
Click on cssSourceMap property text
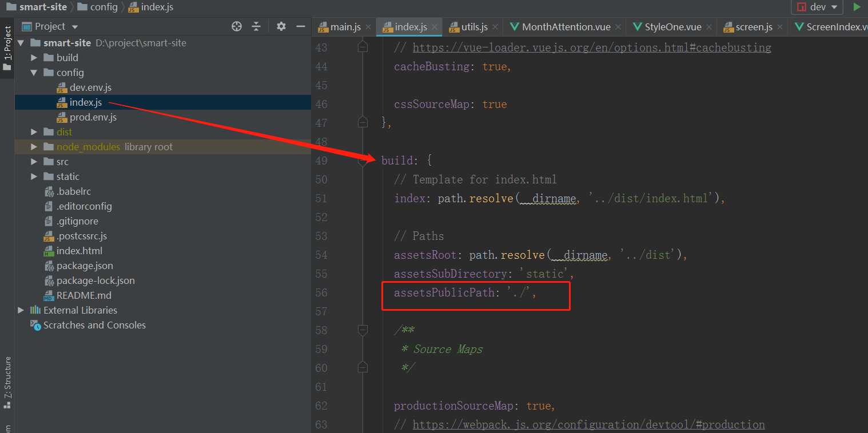pyautogui.click(x=432, y=104)
